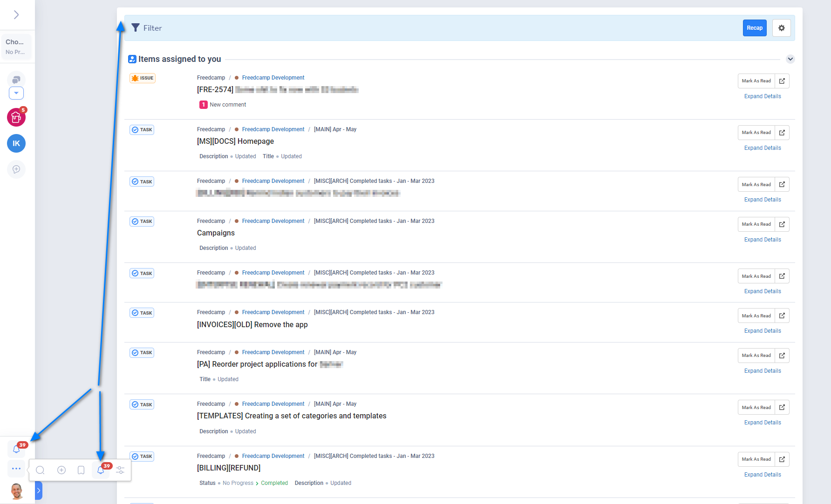The width and height of the screenshot is (831, 504).
Task: Open FRE-2574 issue in new window icon
Action: 782,81
